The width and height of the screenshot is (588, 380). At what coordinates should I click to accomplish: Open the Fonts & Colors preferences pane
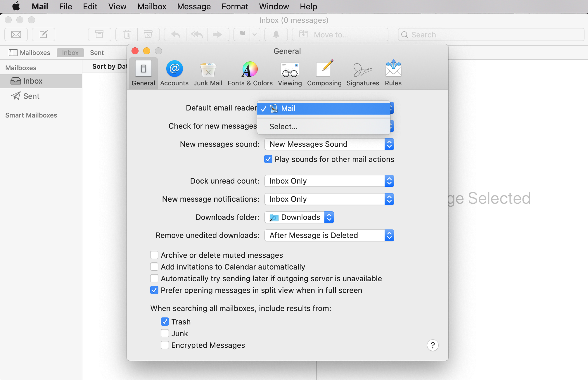(x=250, y=73)
